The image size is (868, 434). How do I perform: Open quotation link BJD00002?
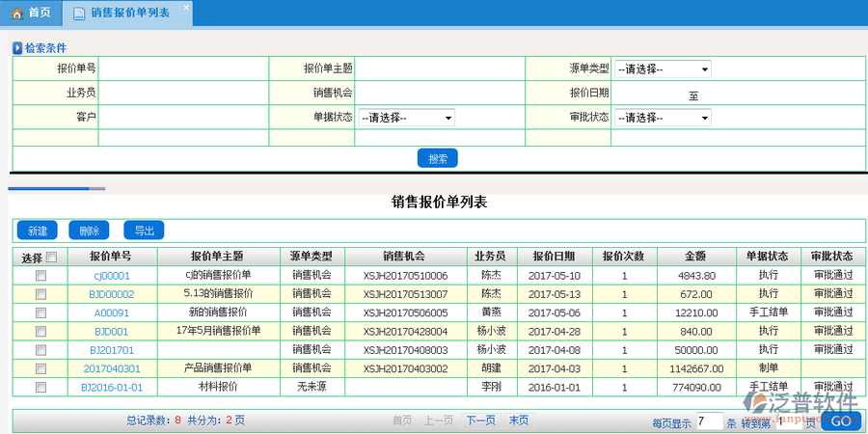coord(112,294)
